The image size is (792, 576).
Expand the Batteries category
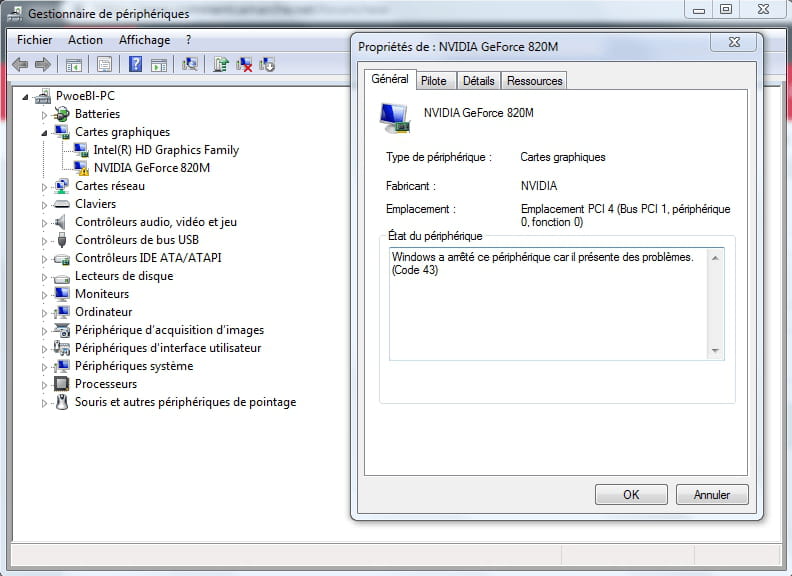point(44,115)
